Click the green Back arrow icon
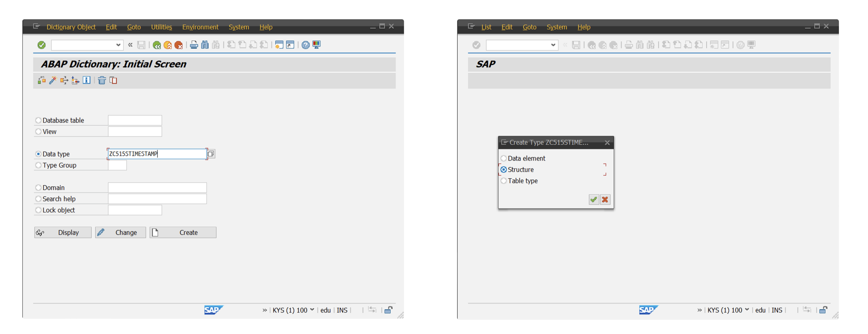 [157, 45]
